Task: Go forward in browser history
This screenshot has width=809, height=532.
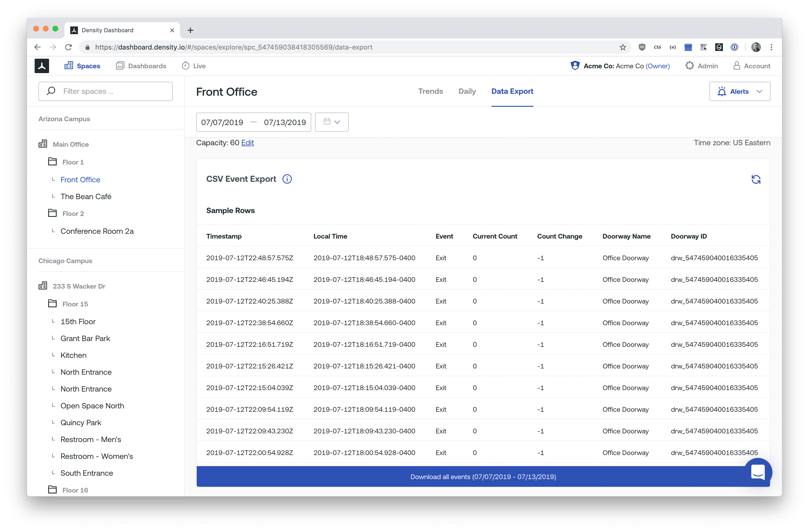Action: 53,47
